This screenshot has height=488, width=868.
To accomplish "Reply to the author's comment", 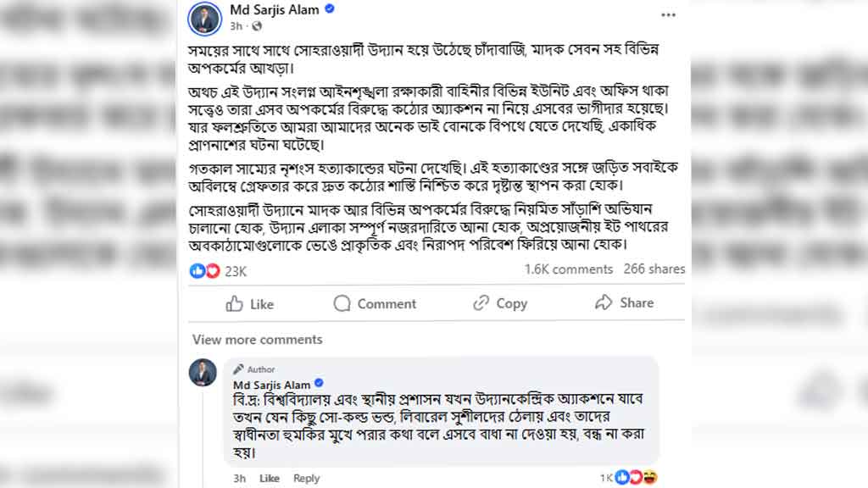I will point(306,479).
